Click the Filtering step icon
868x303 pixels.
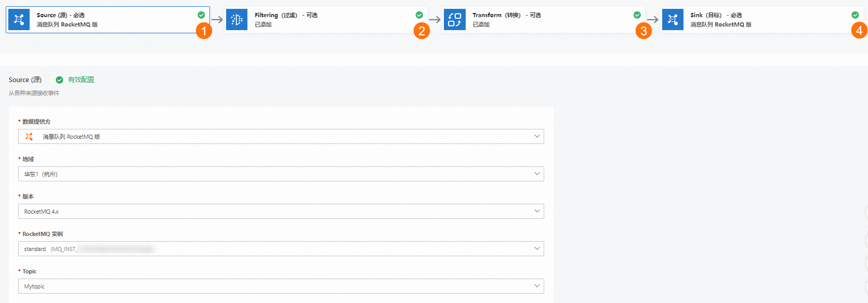click(236, 20)
